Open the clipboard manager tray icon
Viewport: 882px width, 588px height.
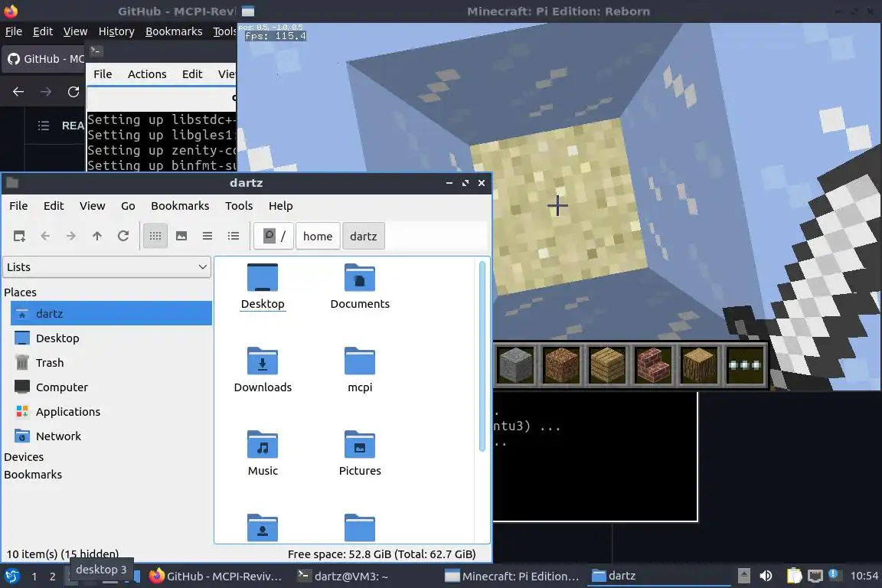click(794, 576)
